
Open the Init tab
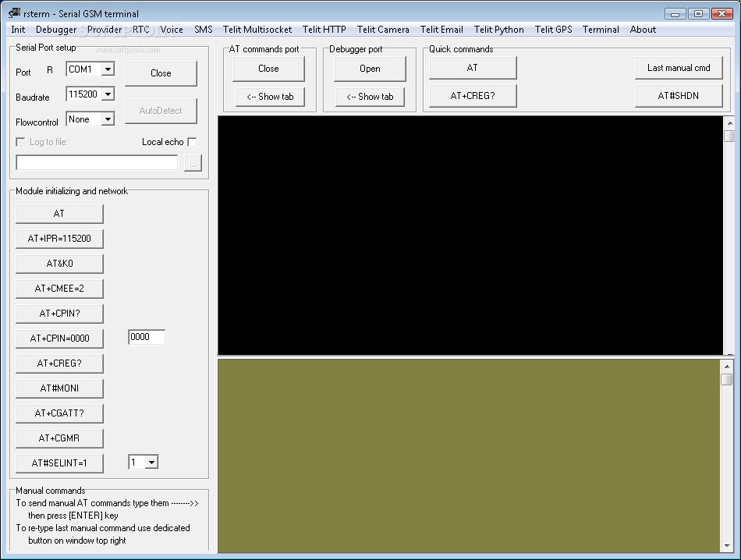18,30
